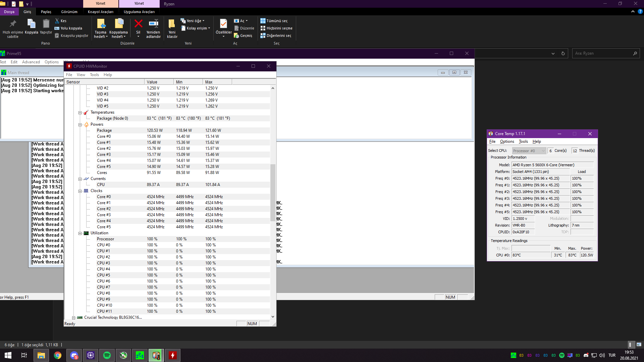The width and height of the screenshot is (644, 362).
Task: Open the Discord taskbar icon
Action: pyautogui.click(x=74, y=355)
